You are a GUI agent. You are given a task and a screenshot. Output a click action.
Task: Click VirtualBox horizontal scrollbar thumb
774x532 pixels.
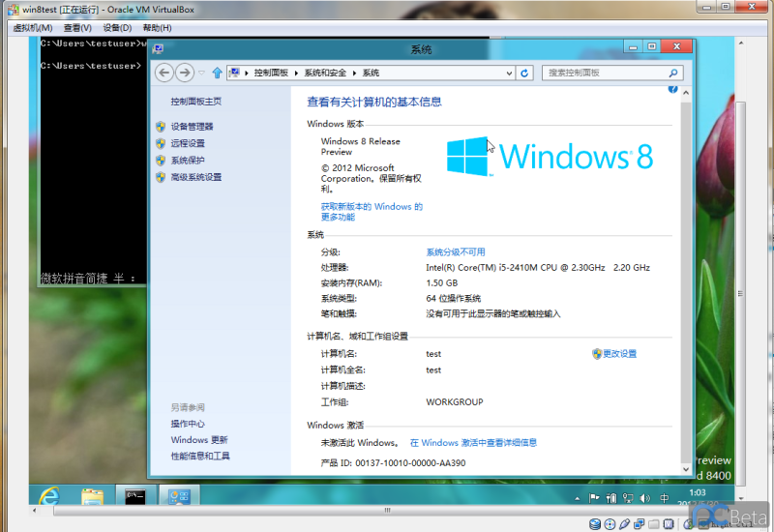387,511
